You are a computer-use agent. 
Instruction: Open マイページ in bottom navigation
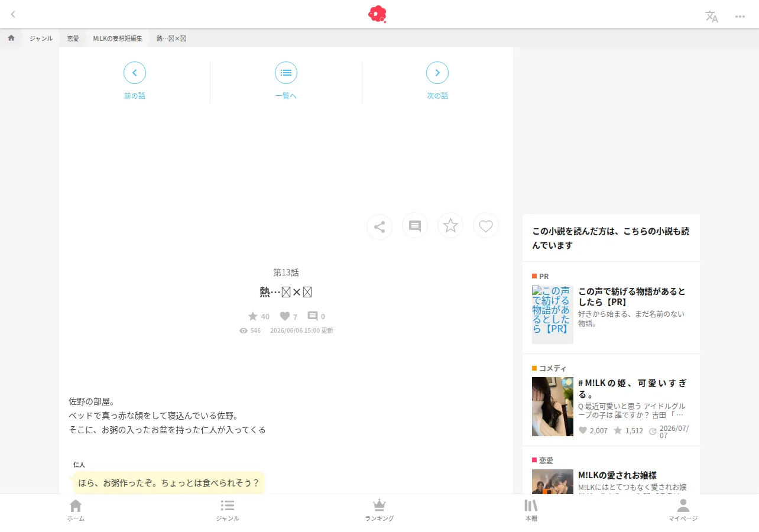[683, 510]
